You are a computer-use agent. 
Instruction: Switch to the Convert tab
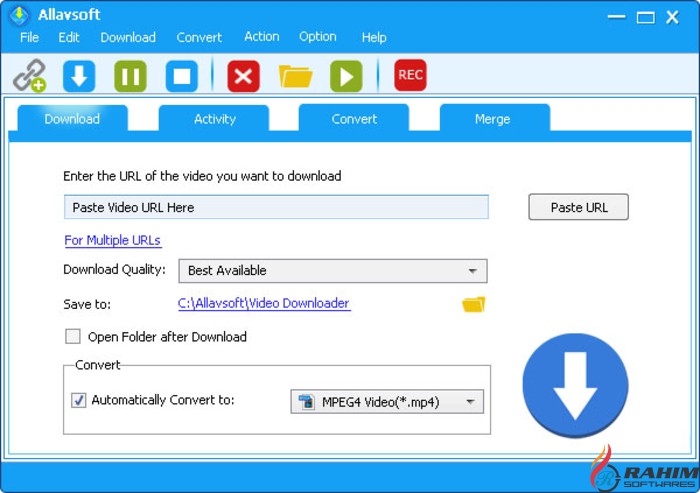[x=354, y=118]
